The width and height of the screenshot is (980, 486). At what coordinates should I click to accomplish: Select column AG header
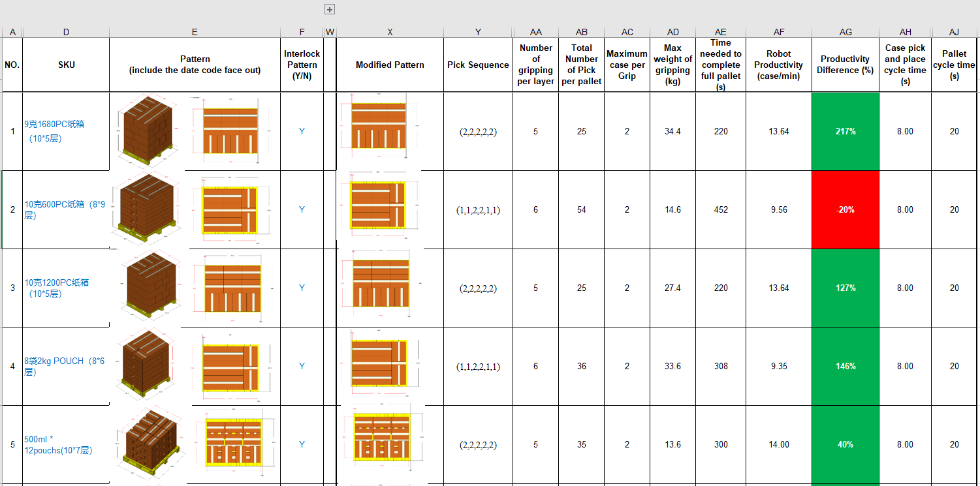coord(845,32)
